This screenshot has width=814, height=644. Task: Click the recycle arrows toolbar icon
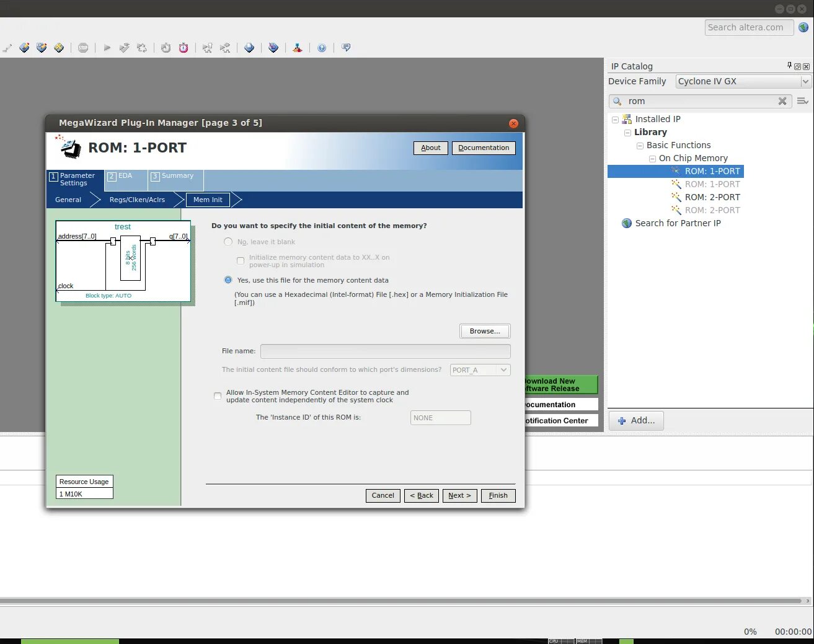pyautogui.click(x=142, y=48)
